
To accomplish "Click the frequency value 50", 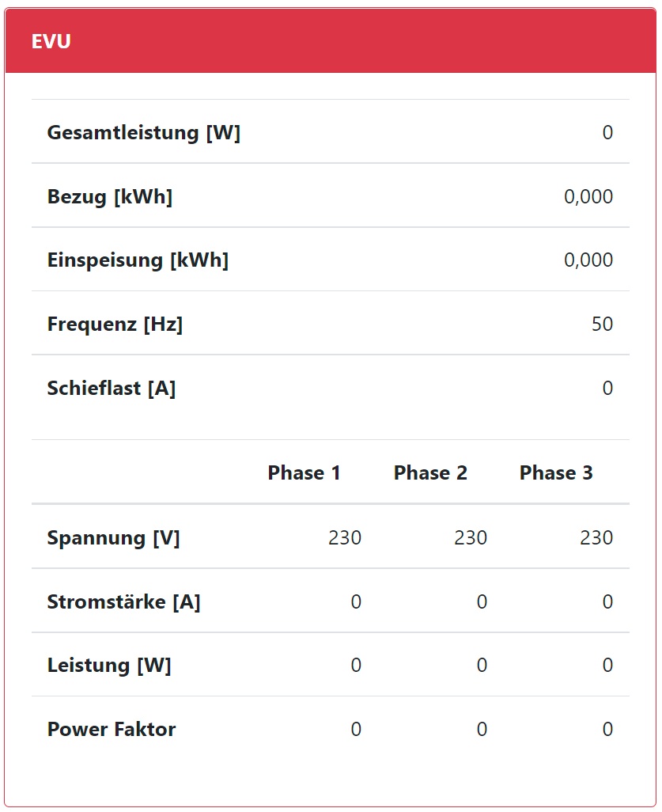I will click(602, 324).
